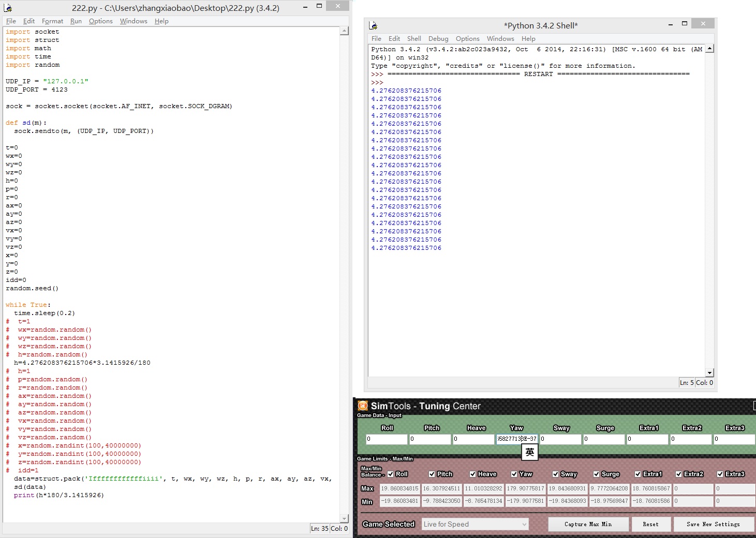
Task: Click the Pitch game data input field
Action: 430,439
